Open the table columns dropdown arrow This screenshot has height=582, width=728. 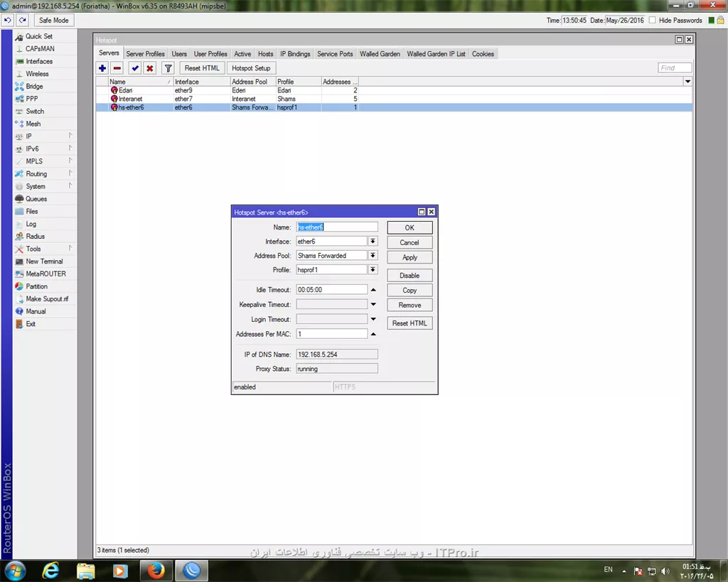tap(687, 82)
